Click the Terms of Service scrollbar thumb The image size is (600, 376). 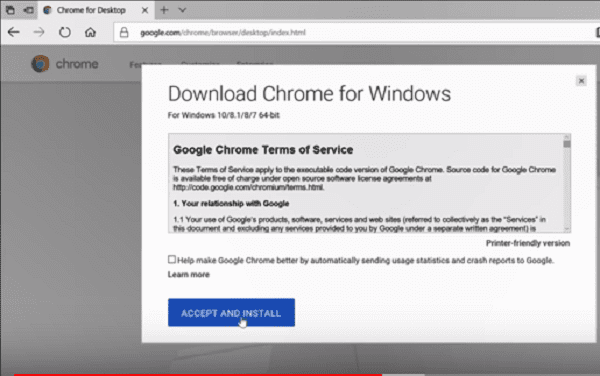click(x=567, y=144)
